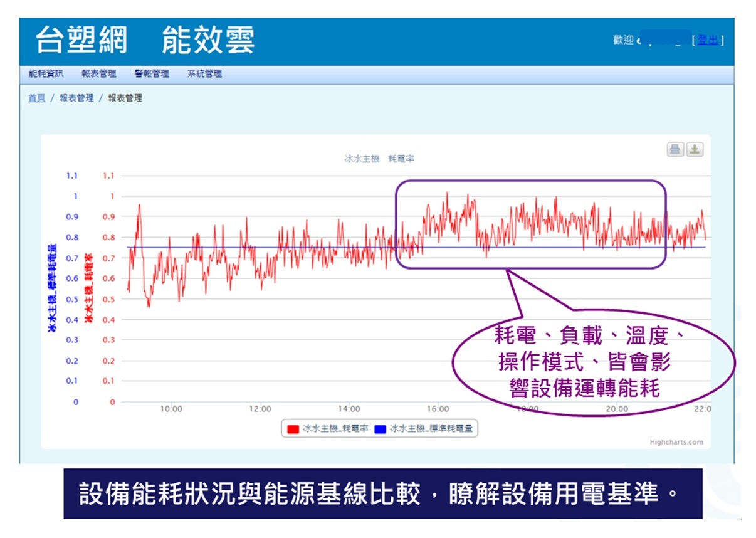Click the 台塑網 能效雲 site title
This screenshot has height=538, width=756.
(145, 41)
